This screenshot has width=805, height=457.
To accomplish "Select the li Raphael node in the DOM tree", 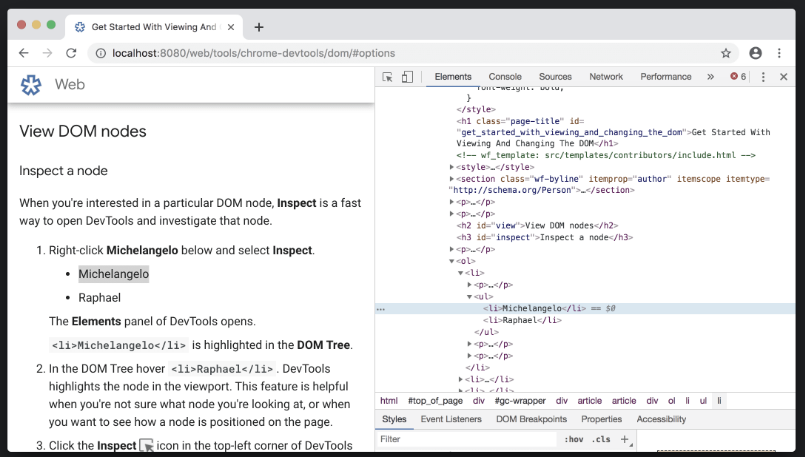I will click(x=522, y=320).
